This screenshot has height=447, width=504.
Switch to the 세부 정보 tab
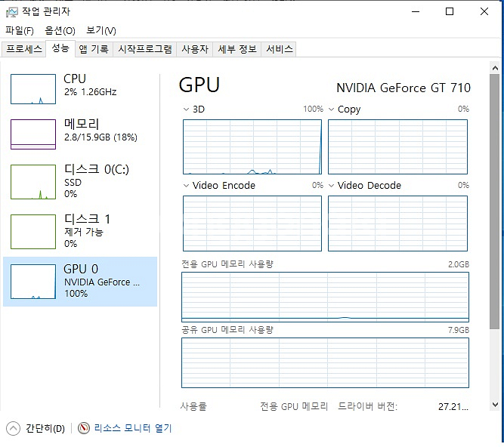pos(237,49)
